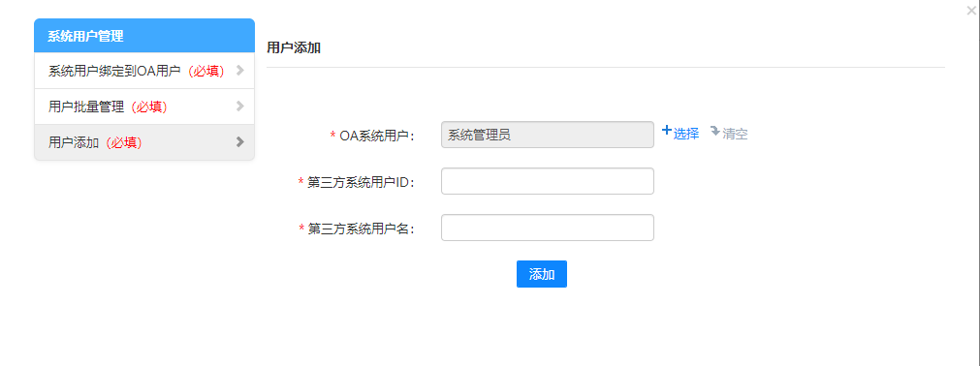Click the blue 添加 button
Image resolution: width=980 pixels, height=366 pixels.
[542, 274]
